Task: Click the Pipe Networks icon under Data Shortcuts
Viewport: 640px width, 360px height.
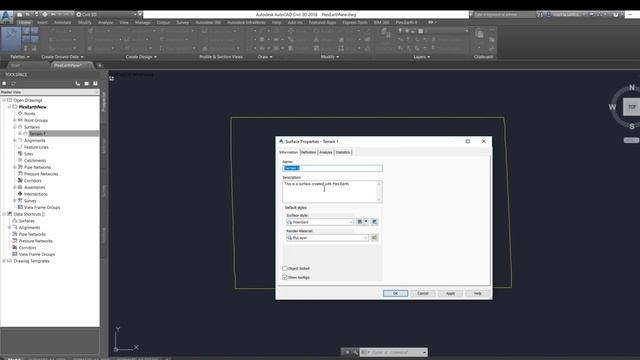Action: 15,234
